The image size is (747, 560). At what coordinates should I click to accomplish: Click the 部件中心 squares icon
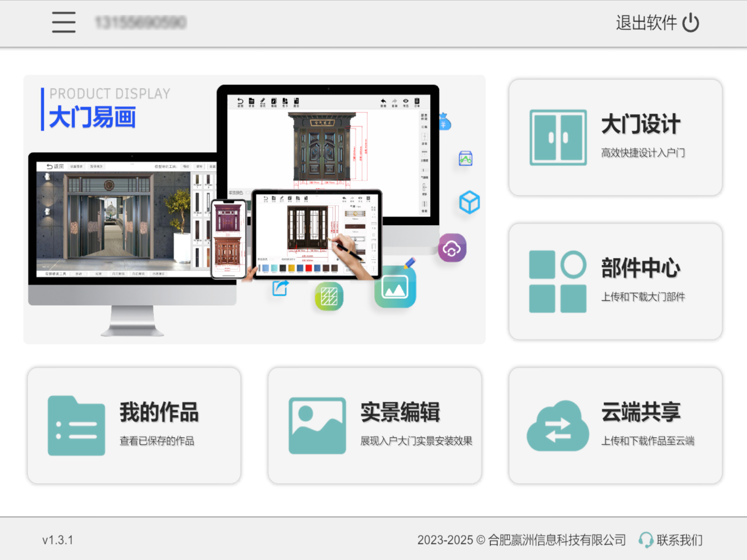tap(558, 281)
